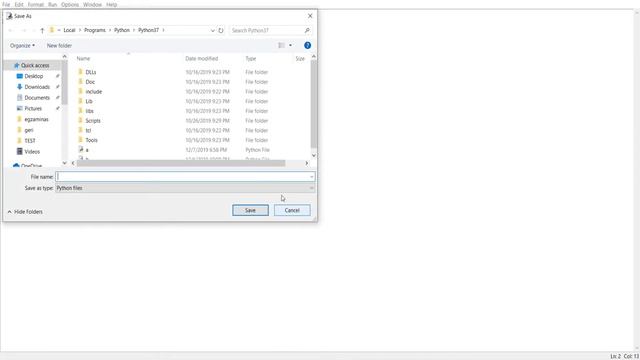Click the Local breadcrumb
Image resolution: width=640 pixels, height=360 pixels.
point(69,30)
